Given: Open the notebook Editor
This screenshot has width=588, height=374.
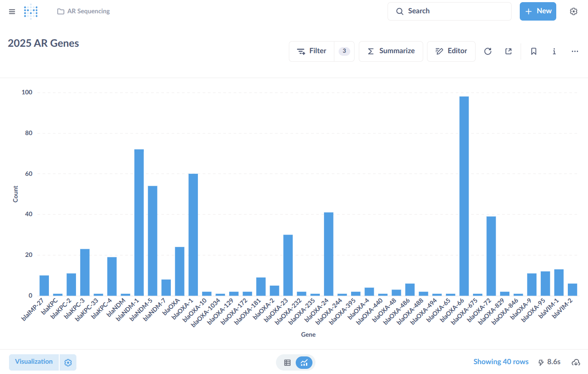Looking at the screenshot, I should pos(451,51).
